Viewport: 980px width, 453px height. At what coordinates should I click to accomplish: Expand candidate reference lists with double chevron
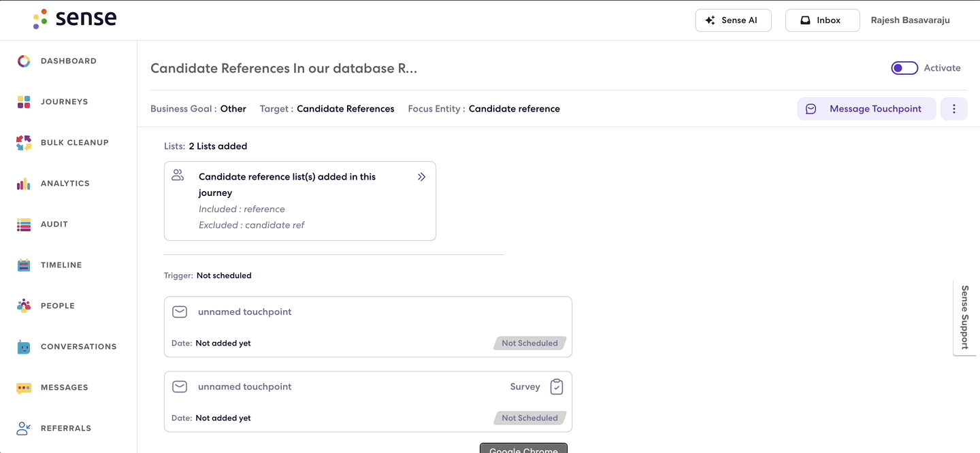pos(421,177)
